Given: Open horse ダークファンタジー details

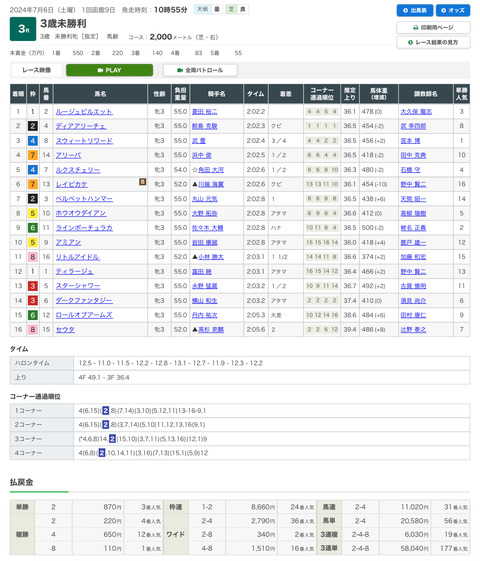Looking at the screenshot, I should coord(84,301).
